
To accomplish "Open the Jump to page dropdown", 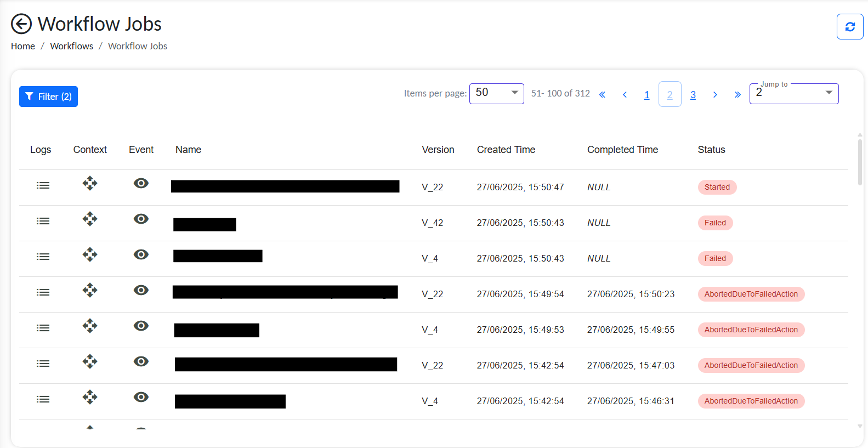I will tap(793, 93).
